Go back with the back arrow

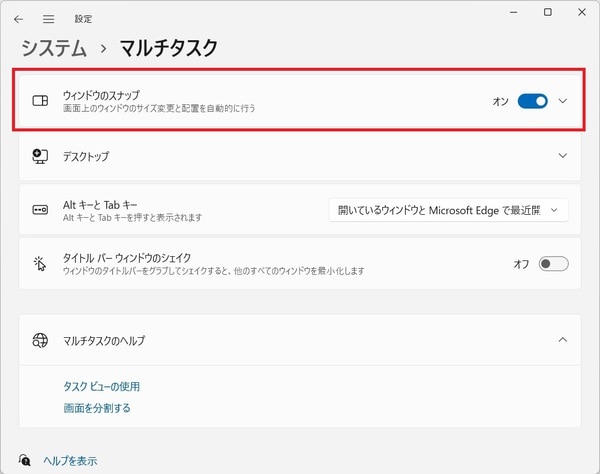pyautogui.click(x=18, y=19)
